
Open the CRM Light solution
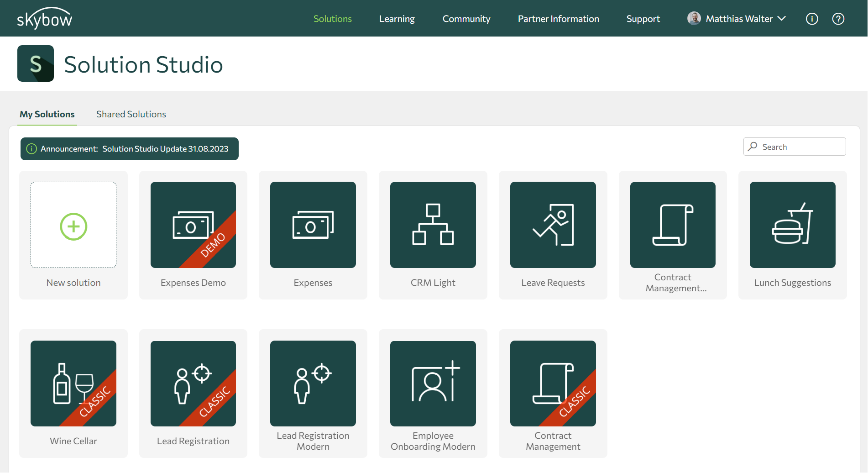433,225
